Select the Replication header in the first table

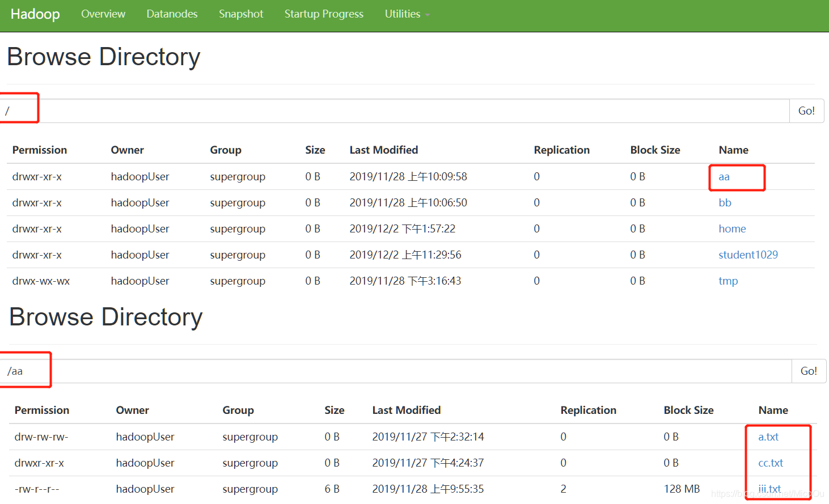(562, 150)
